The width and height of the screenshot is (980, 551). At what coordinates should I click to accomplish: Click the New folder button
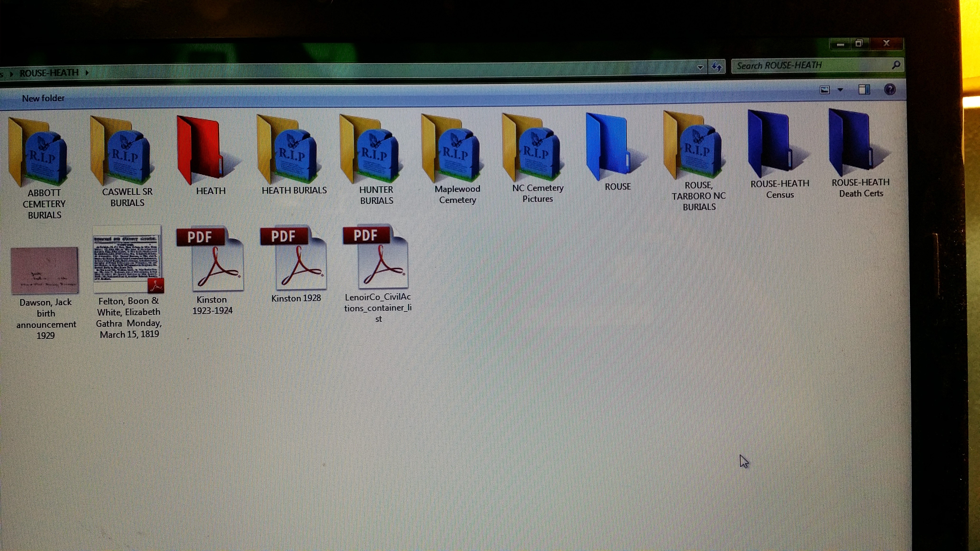click(x=43, y=98)
